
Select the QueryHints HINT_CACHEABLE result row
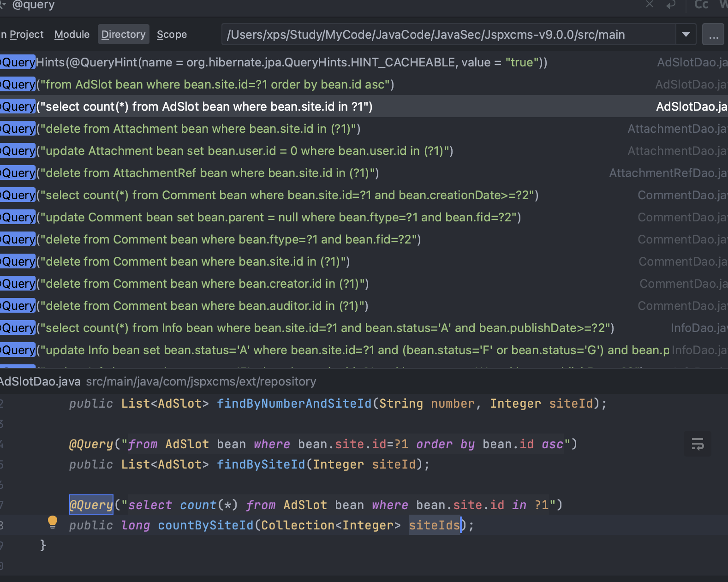277,62
